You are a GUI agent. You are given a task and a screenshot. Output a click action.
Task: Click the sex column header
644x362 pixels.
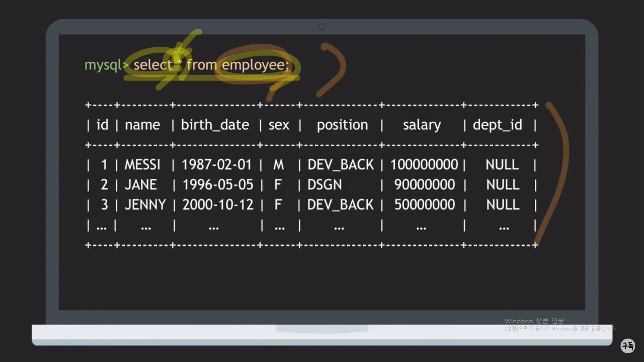tap(279, 125)
